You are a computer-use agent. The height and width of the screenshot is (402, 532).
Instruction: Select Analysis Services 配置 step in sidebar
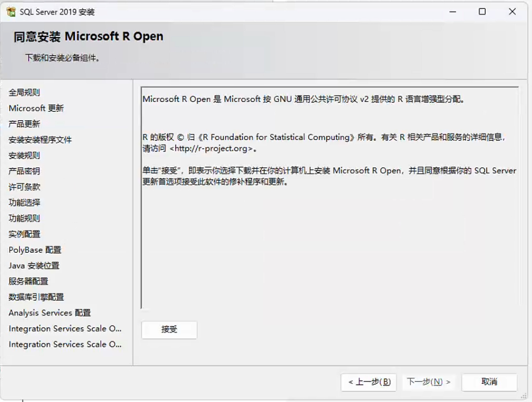point(49,313)
